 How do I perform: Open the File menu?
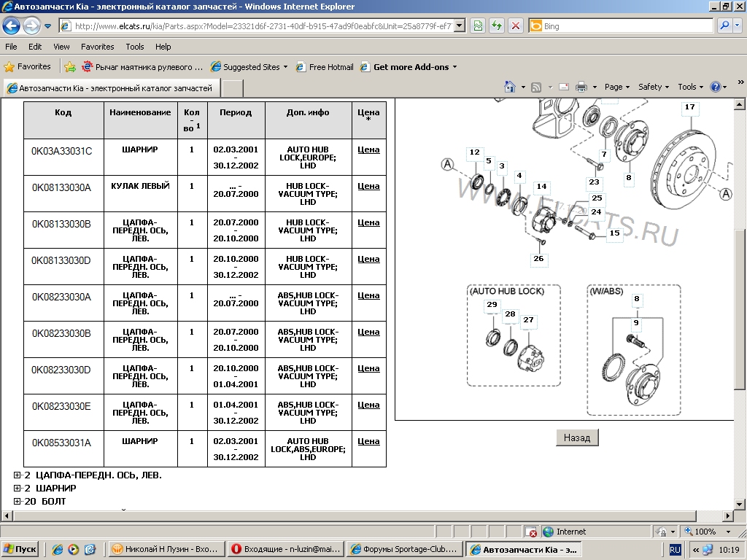11,47
